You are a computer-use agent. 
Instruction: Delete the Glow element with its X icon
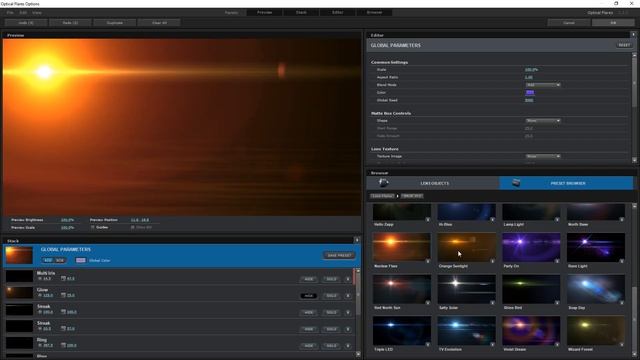click(348, 296)
